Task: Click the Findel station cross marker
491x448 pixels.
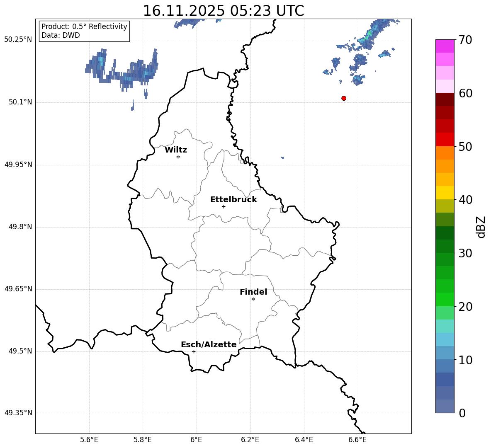Action: click(253, 299)
